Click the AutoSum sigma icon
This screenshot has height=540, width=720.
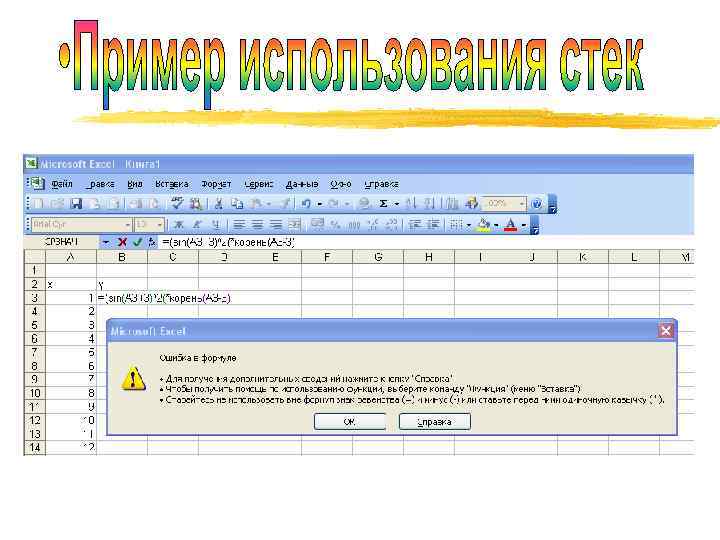pyautogui.click(x=383, y=203)
